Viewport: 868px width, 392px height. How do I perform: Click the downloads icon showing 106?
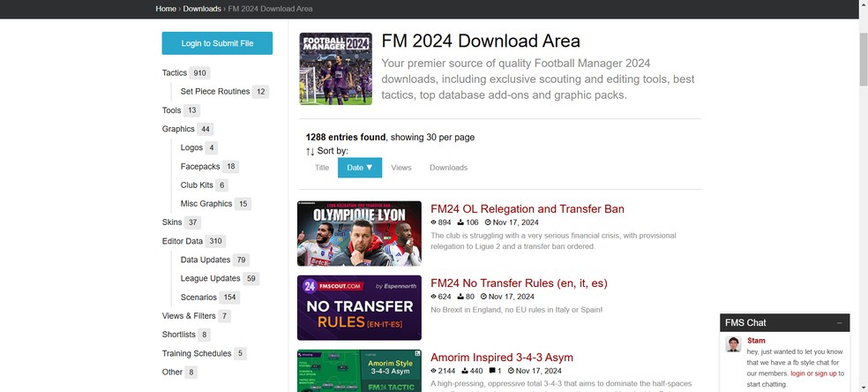460,222
